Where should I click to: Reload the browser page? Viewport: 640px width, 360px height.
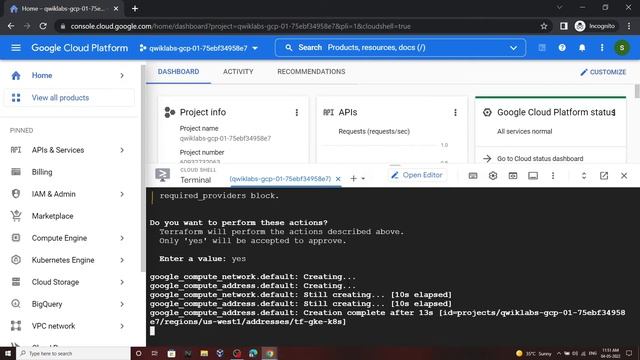(43, 26)
